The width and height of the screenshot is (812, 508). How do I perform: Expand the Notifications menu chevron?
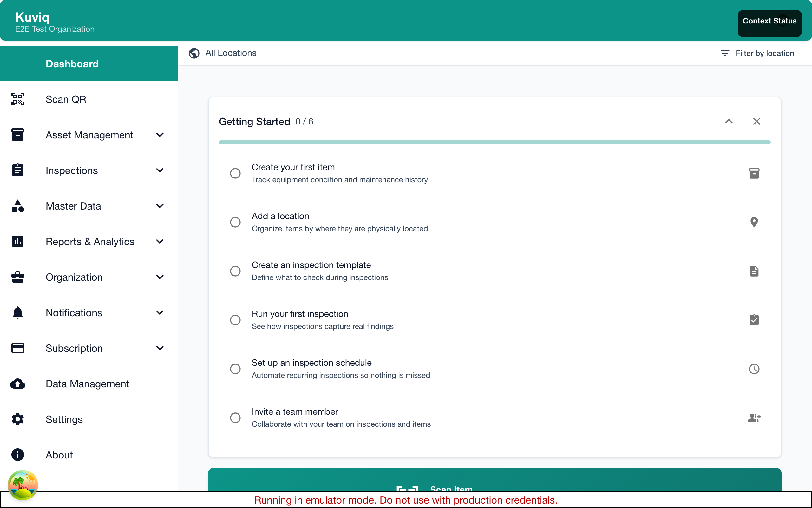point(160,312)
